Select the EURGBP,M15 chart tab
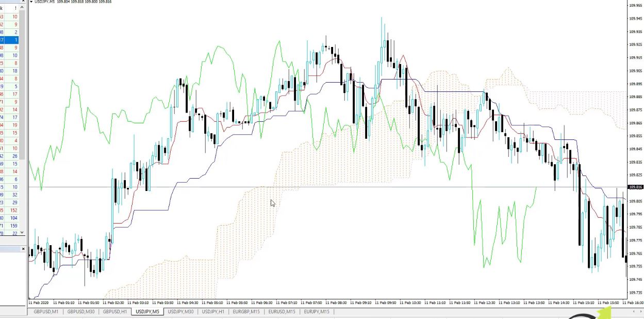The image size is (644, 319). pyautogui.click(x=246, y=311)
